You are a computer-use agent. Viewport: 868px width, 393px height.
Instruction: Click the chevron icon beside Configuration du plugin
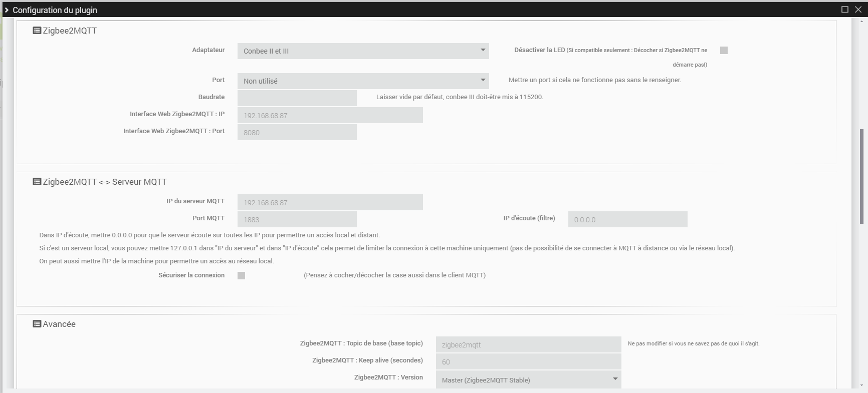[7, 10]
